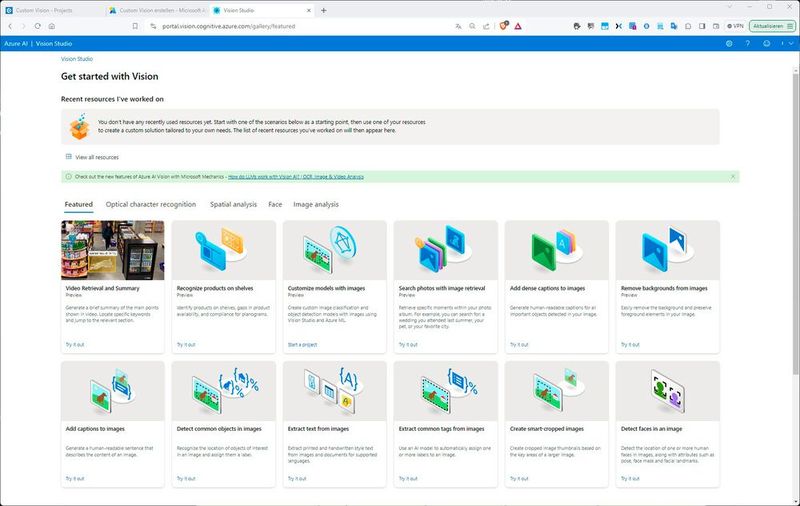Click the Vision Studio breadcrumb link
Viewport: 800px width, 506px height.
[x=77, y=59]
